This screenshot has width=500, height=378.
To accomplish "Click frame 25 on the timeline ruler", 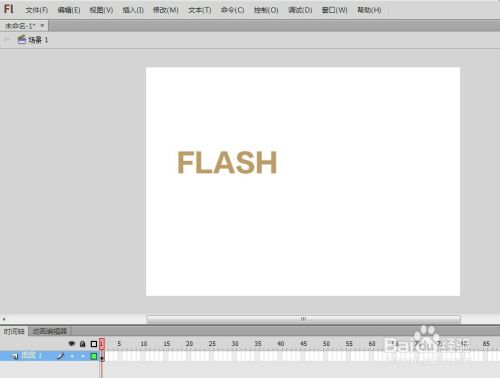I will 212,343.
